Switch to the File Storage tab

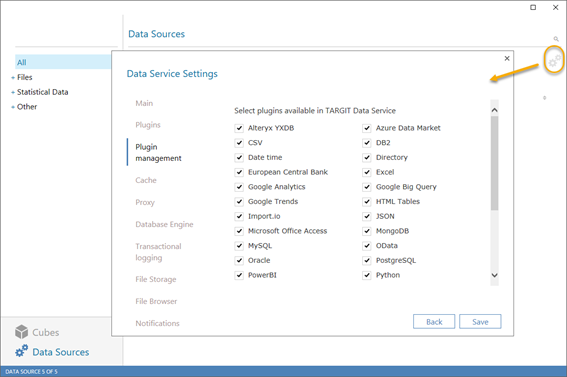point(156,279)
